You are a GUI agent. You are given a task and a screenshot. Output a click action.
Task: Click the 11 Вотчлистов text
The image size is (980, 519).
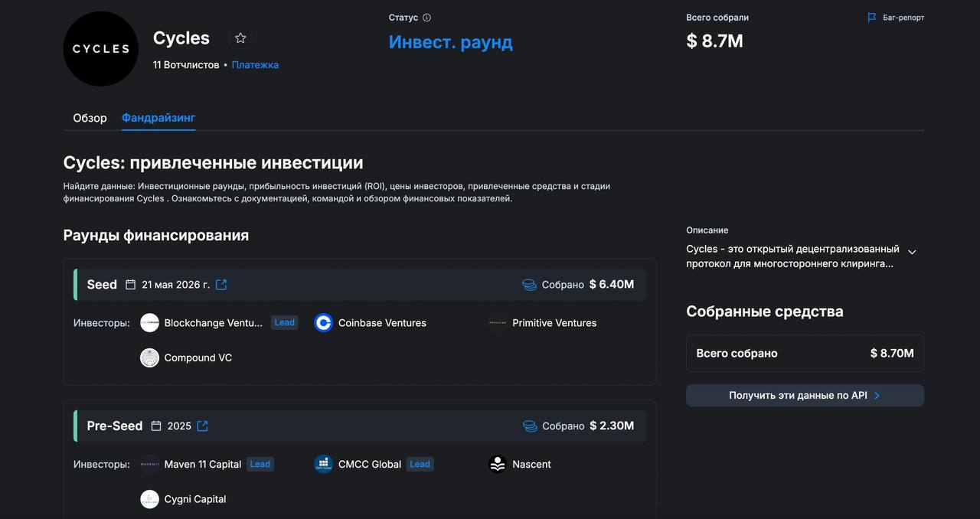(x=186, y=65)
